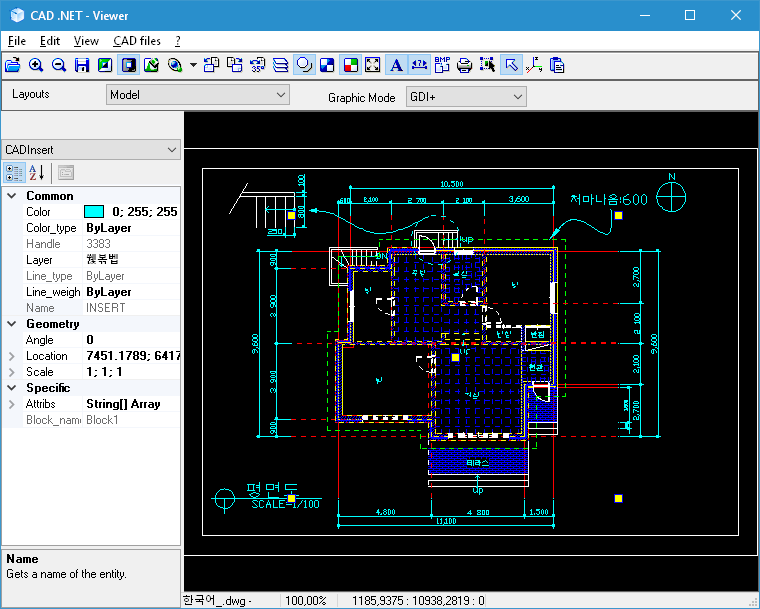Click the Zoom In magnifier icon
The height and width of the screenshot is (609, 760).
pos(36,65)
